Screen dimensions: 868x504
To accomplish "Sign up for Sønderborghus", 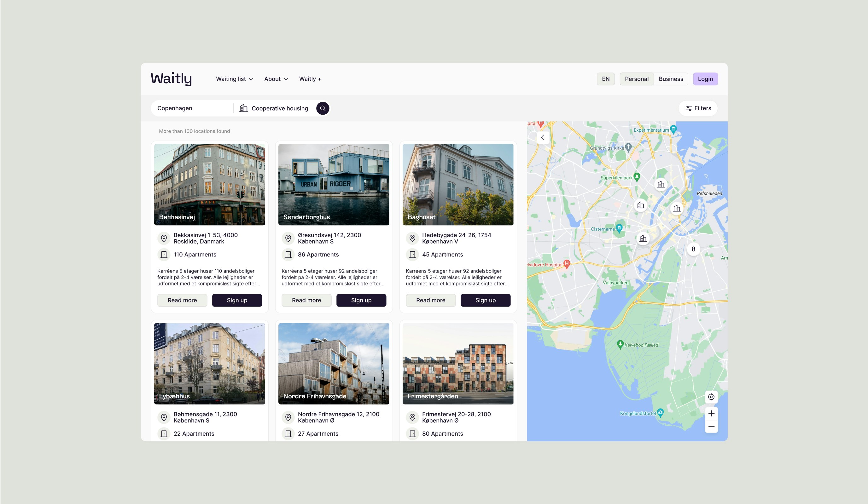I will pos(361,300).
